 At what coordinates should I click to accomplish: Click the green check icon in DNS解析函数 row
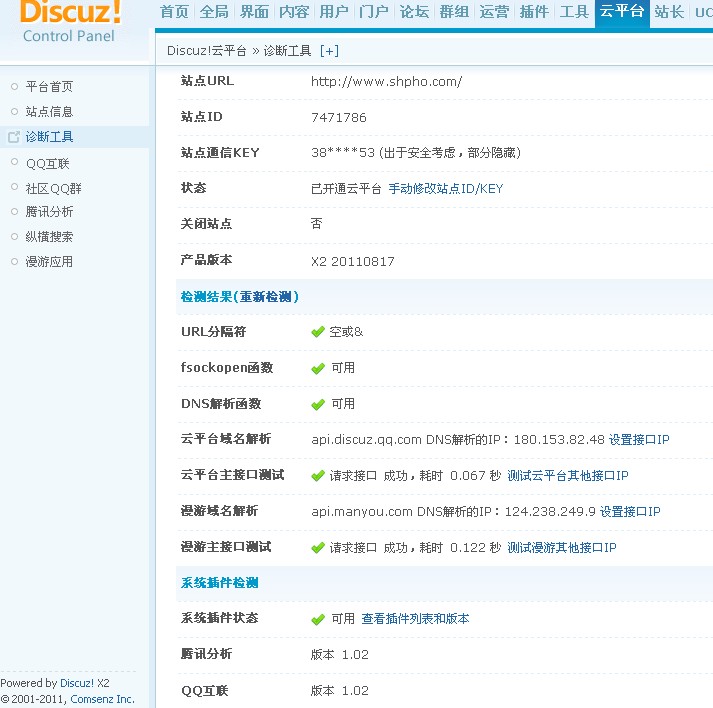(318, 404)
